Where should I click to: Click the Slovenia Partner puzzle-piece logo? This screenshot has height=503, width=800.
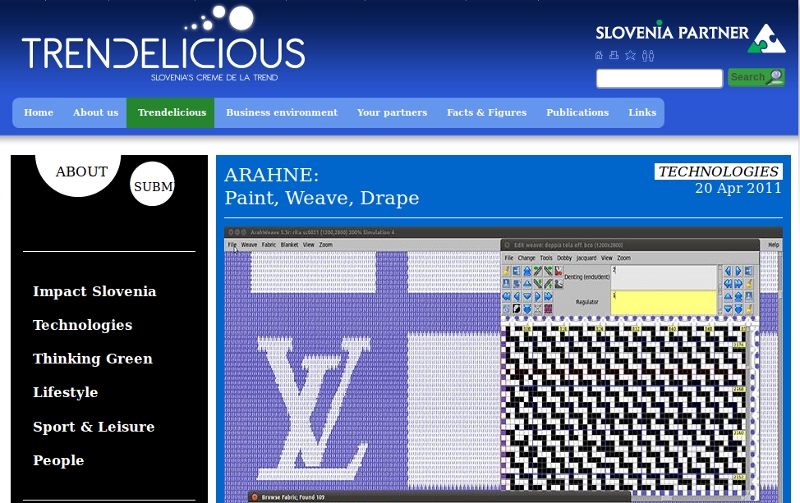click(x=766, y=39)
